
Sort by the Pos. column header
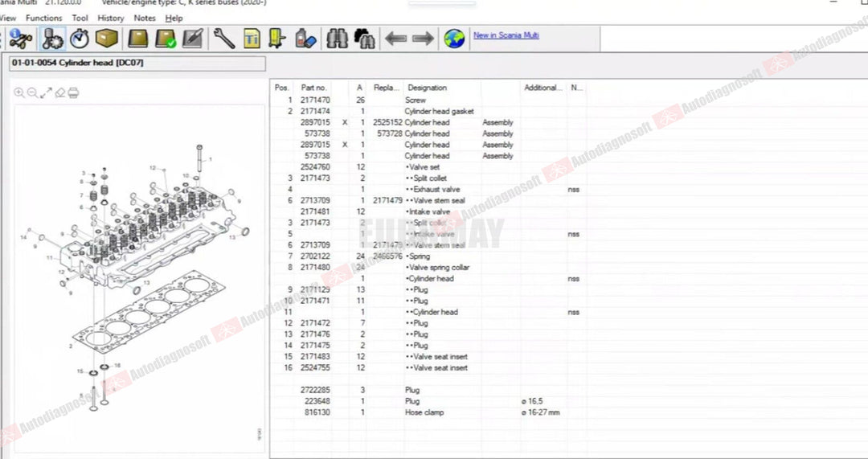(x=282, y=88)
